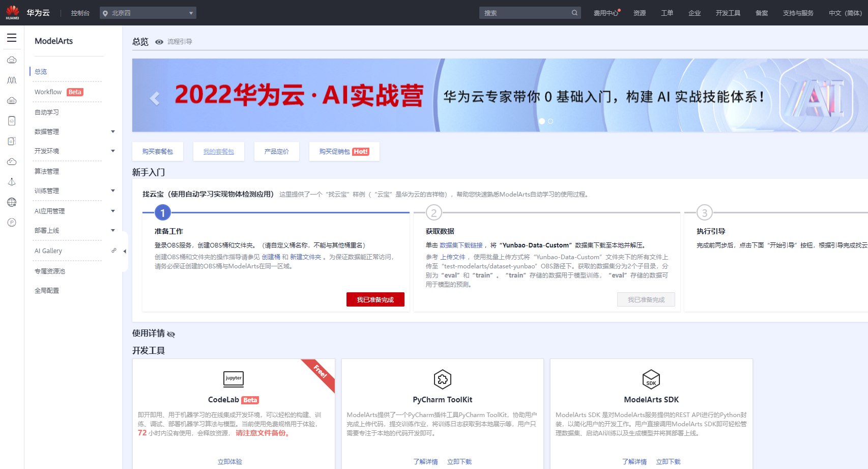This screenshot has width=868, height=469.
Task: Click 了解详情 on the PyCharm ToolKit card
Action: (x=426, y=462)
